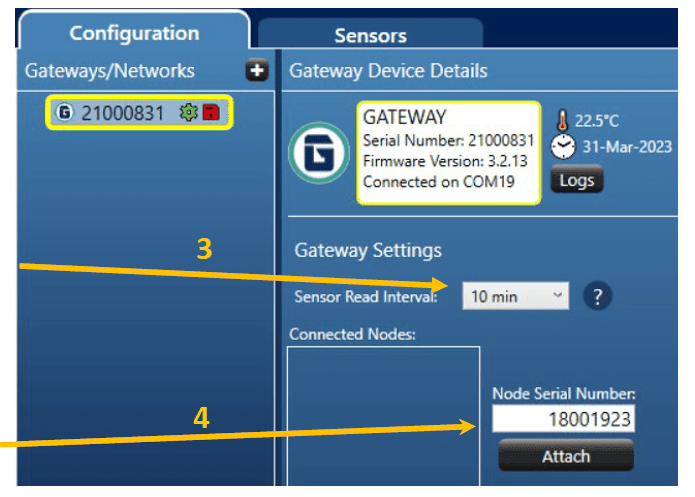Select gateway 21000831 in the tree
The height and width of the screenshot is (497, 695).
click(x=121, y=113)
